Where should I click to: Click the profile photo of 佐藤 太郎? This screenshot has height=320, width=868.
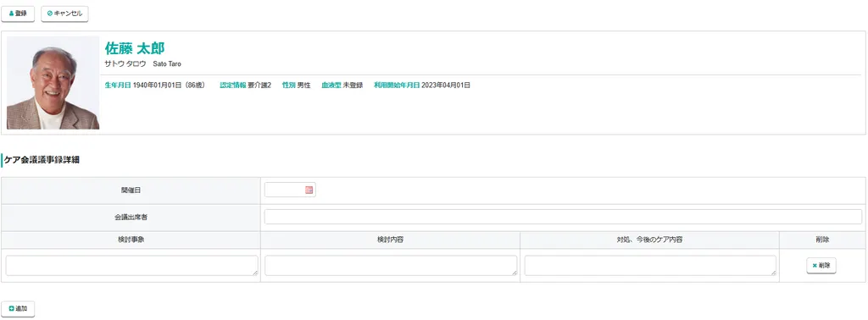point(53,83)
